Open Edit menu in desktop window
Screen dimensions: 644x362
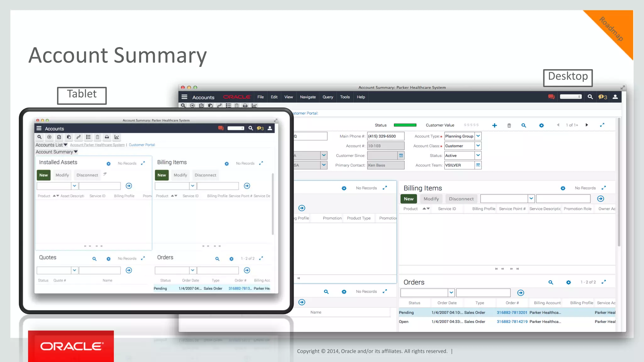[274, 97]
